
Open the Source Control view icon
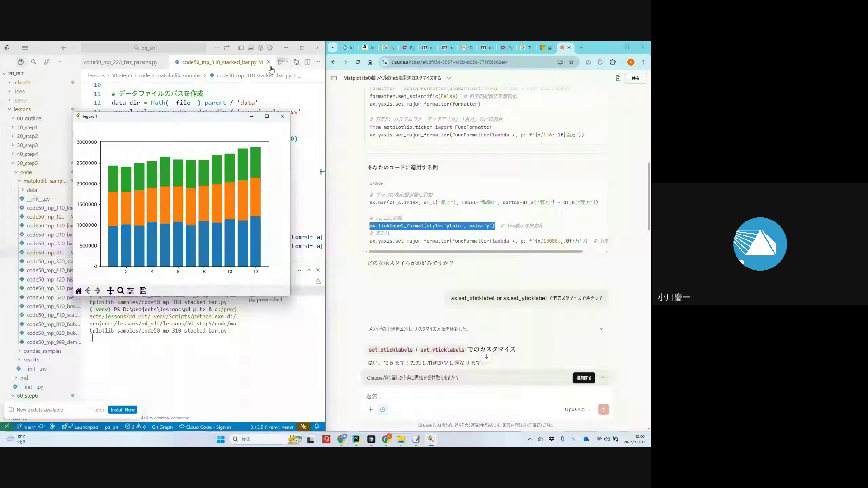pyautogui.click(x=47, y=62)
